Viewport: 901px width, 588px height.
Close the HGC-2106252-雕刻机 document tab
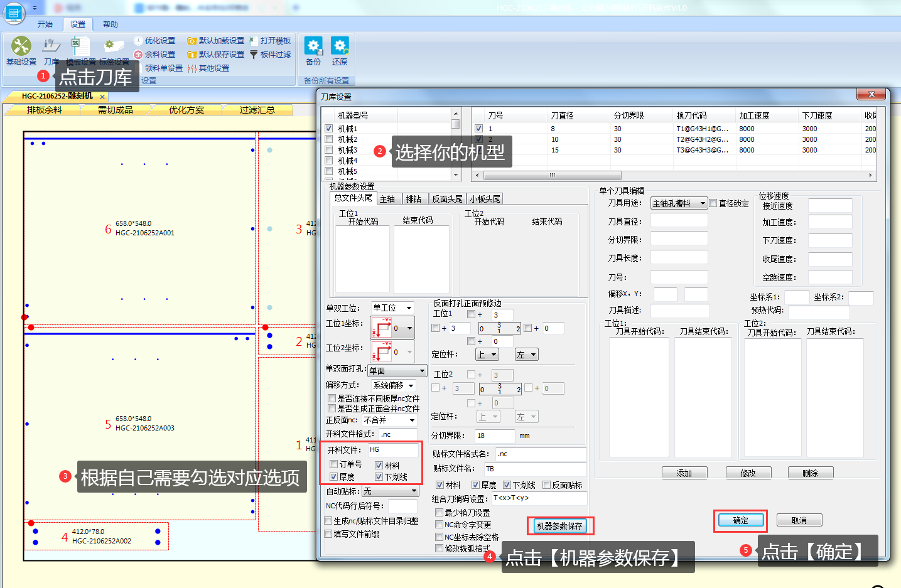102,97
